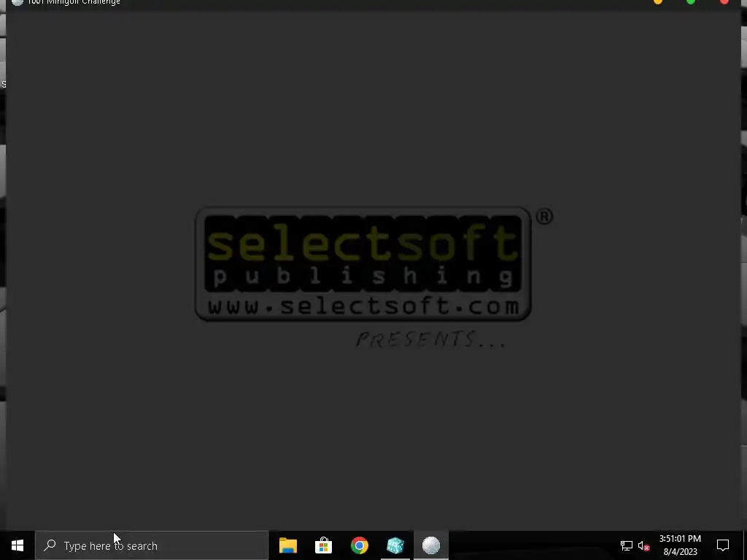747x560 pixels.
Task: Open Google Chrome from taskbar
Action: pos(359,545)
